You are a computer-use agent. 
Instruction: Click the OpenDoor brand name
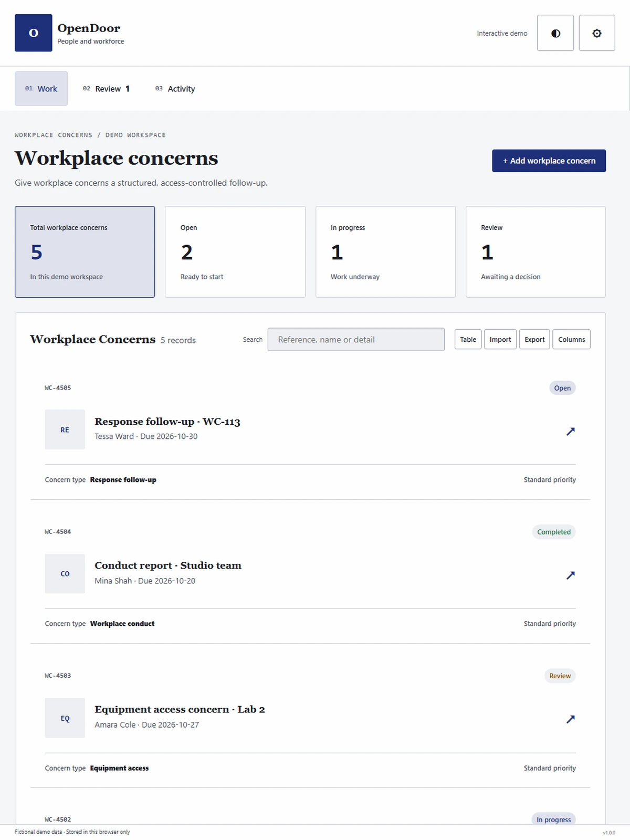pos(89,28)
